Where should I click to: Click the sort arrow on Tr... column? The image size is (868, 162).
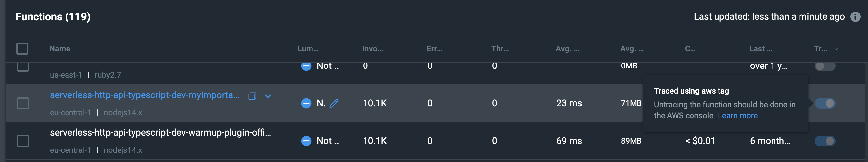[x=836, y=49]
